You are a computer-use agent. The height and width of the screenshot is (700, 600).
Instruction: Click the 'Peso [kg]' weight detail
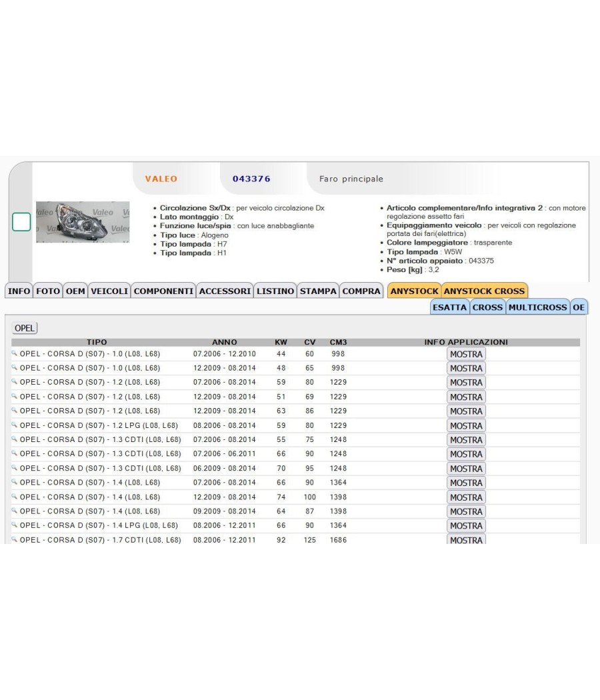pyautogui.click(x=413, y=269)
